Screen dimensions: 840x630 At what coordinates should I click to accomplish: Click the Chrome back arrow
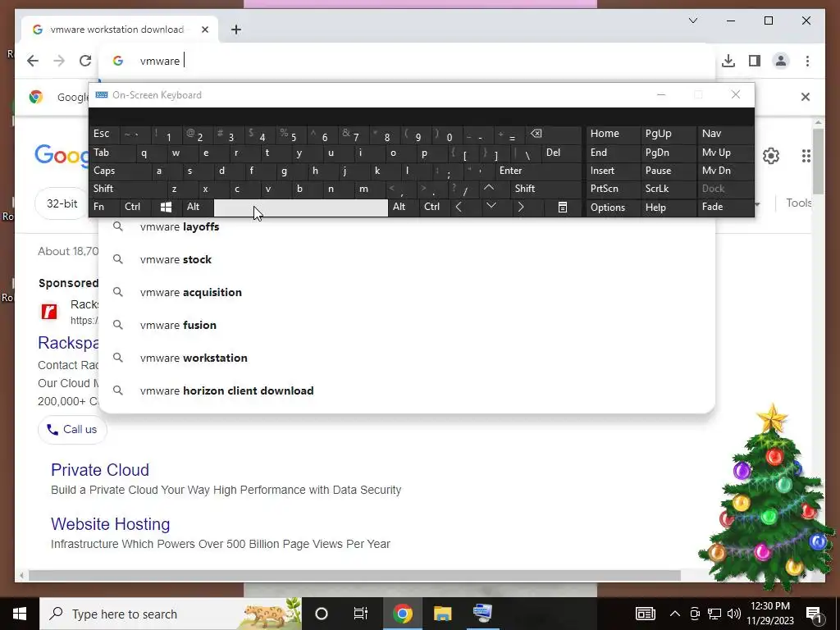coord(33,61)
